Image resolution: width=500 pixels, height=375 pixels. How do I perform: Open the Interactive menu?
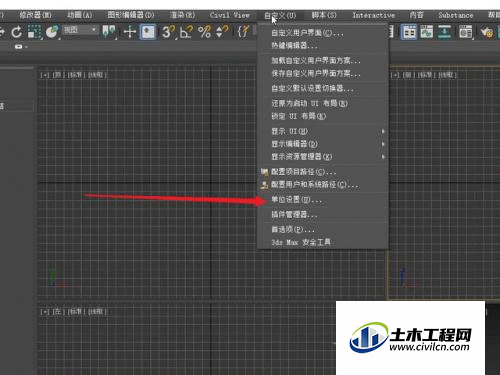[x=374, y=15]
